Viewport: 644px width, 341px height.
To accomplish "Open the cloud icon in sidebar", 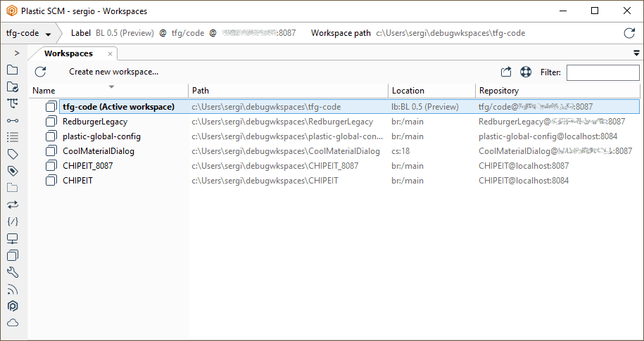I will [13, 323].
